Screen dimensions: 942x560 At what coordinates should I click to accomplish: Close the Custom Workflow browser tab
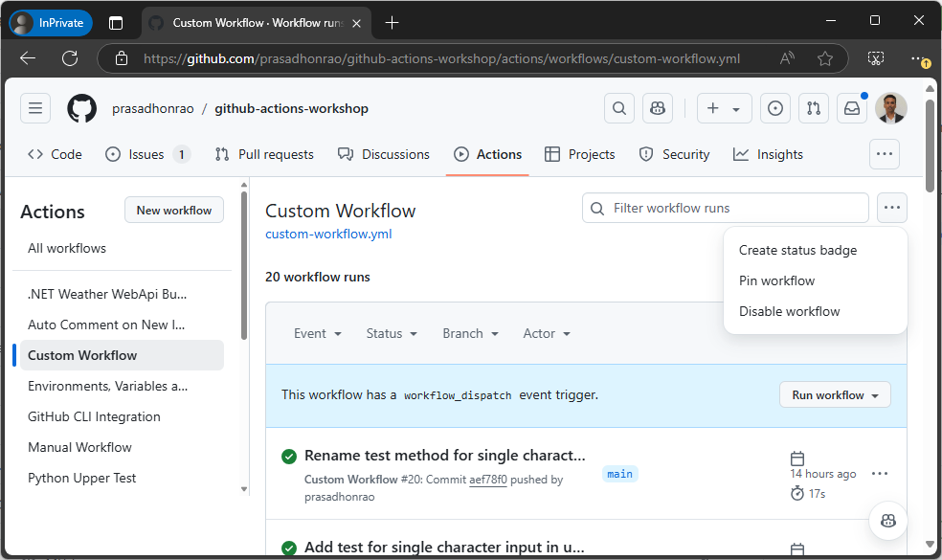pos(356,23)
